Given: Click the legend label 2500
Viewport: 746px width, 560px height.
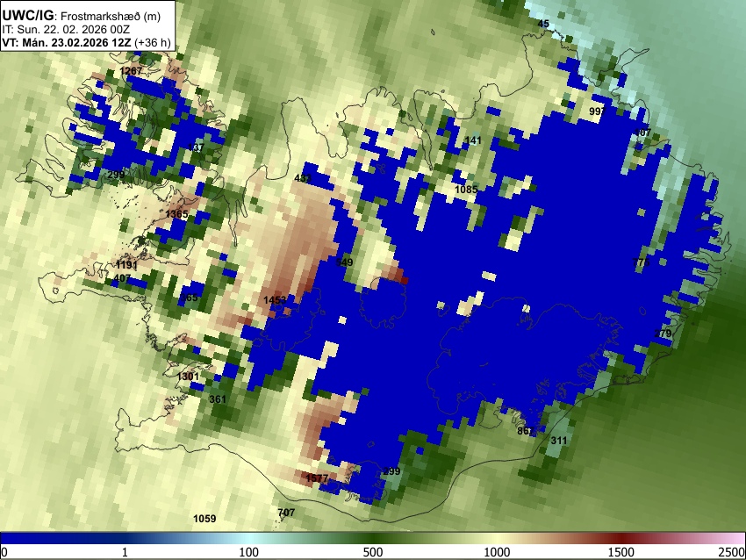Looking at the screenshot, I should point(731,552).
